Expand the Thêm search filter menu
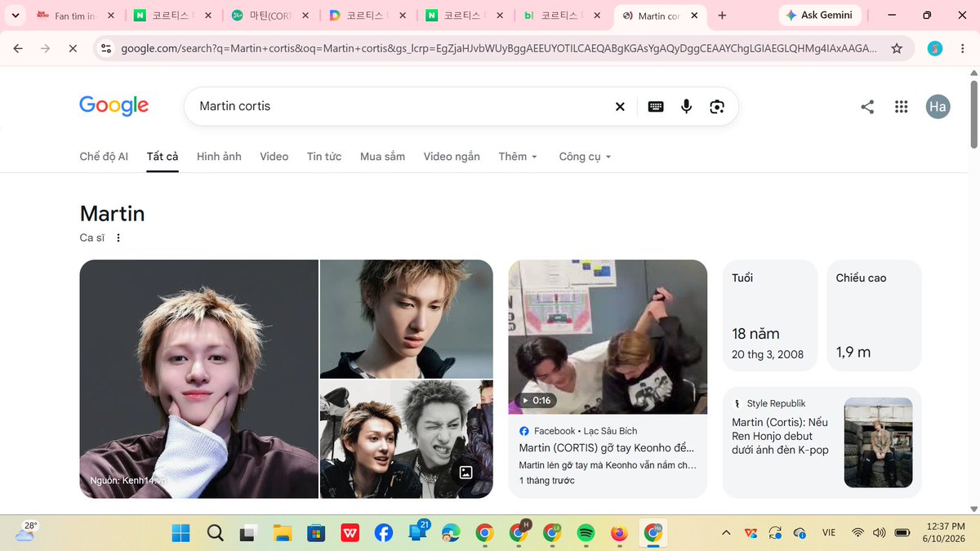Viewport: 980px width, 551px height. pos(518,157)
